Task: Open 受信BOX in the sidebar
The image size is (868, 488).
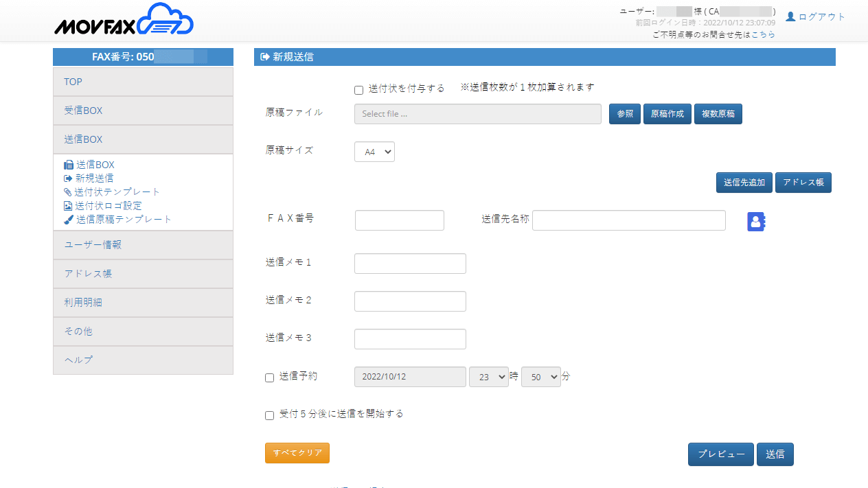Action: click(x=143, y=111)
